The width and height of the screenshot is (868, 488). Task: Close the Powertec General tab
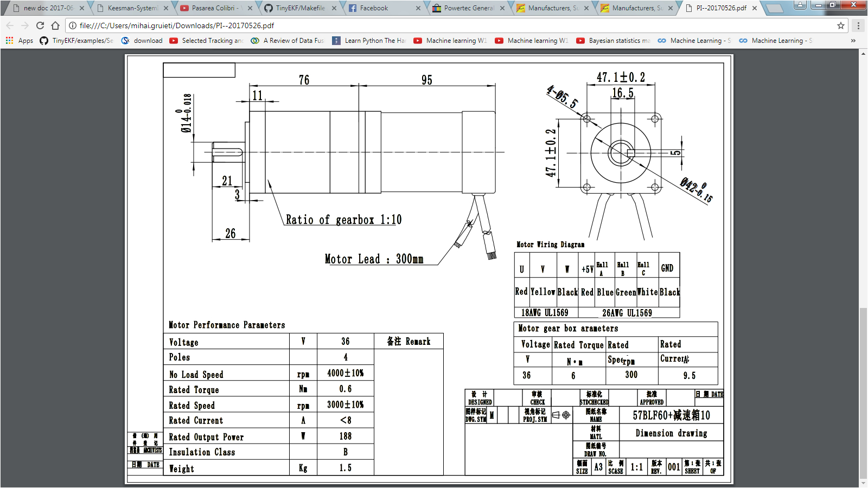tap(502, 8)
